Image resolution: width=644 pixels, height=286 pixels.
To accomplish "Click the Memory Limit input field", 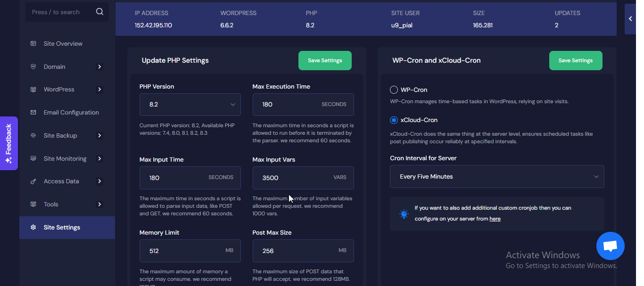I will [190, 251].
